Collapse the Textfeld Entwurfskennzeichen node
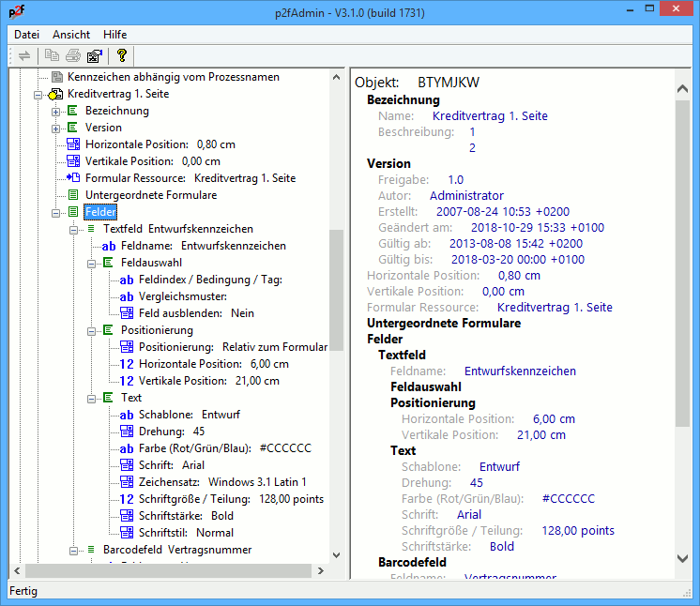This screenshot has height=606, width=700. pyautogui.click(x=74, y=229)
